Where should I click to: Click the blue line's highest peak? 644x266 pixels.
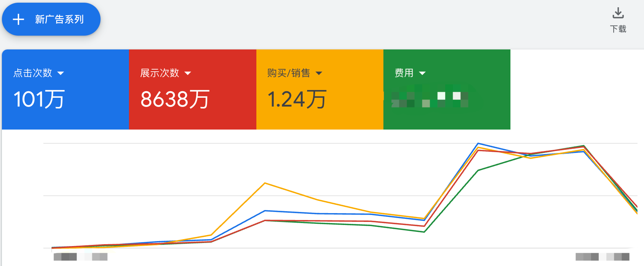click(x=479, y=144)
